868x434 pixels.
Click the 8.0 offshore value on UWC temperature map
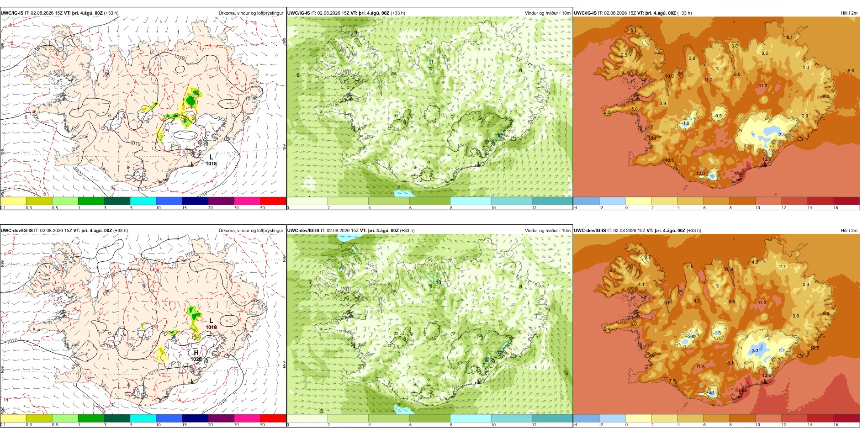click(x=851, y=71)
